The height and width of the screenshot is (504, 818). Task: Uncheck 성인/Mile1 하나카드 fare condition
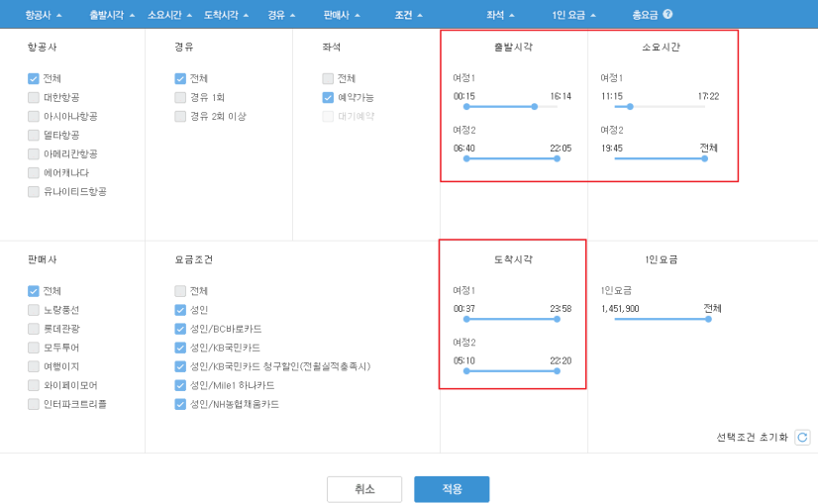pos(180,385)
